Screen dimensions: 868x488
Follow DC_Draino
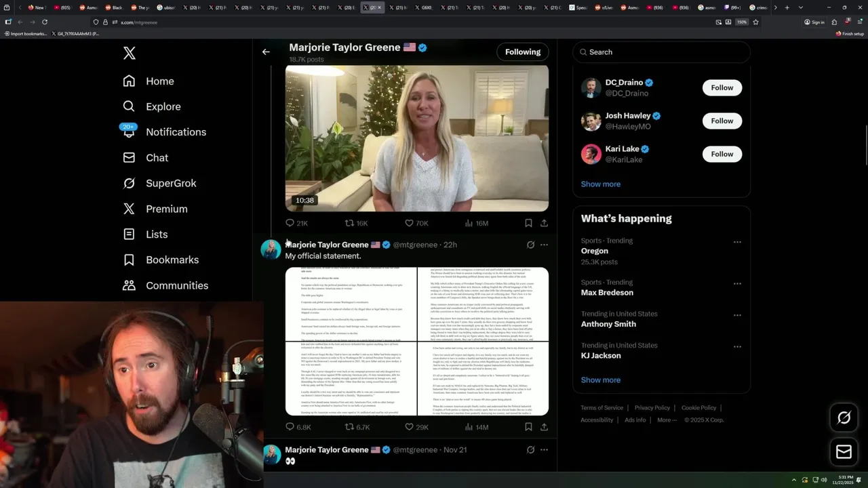(x=722, y=87)
